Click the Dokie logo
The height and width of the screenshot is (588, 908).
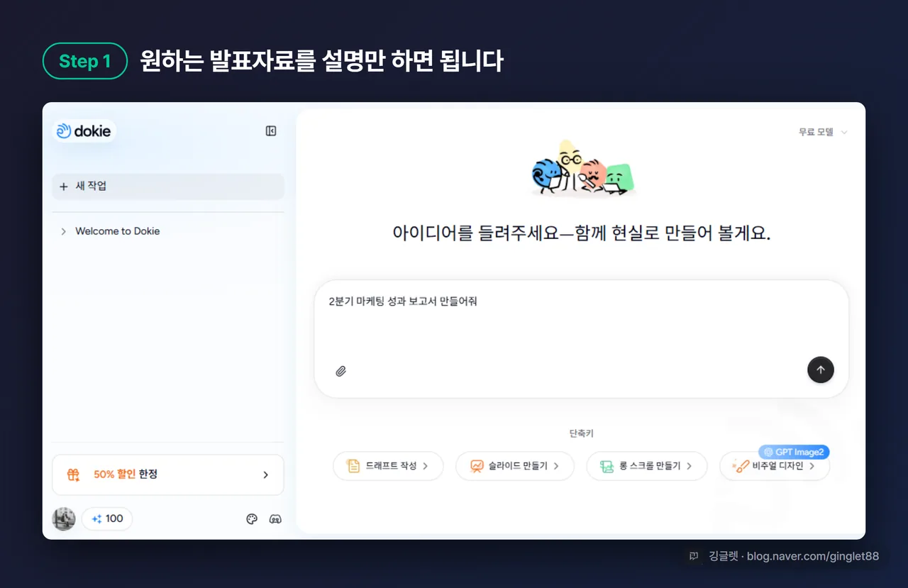coord(84,131)
